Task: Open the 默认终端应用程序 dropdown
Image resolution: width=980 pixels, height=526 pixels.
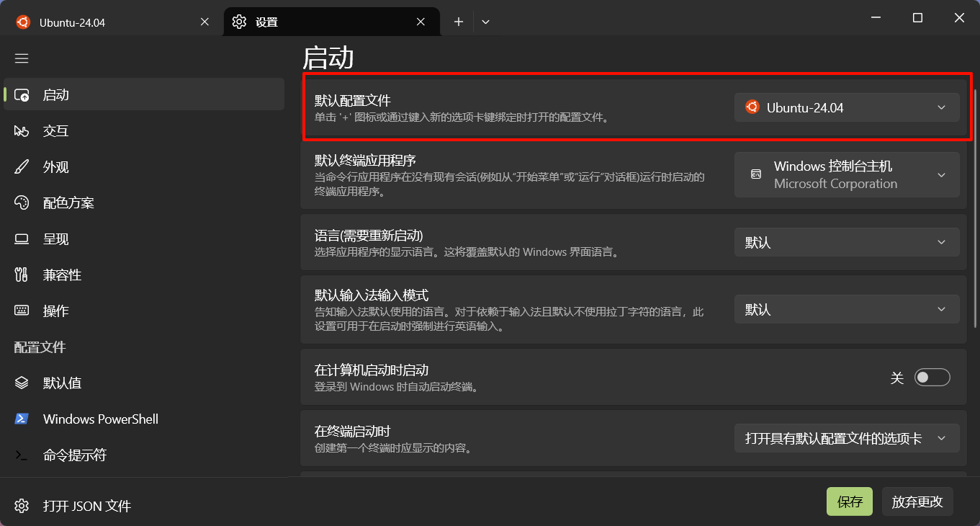Action: click(846, 175)
